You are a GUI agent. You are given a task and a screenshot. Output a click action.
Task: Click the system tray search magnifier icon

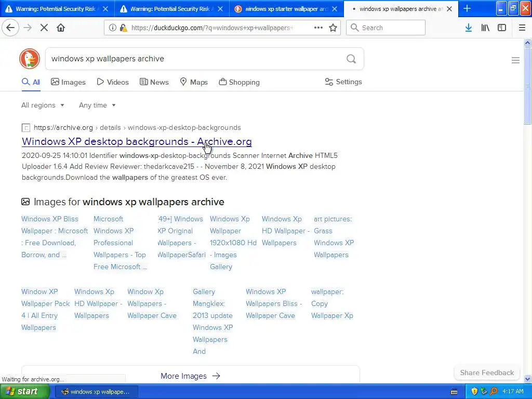(x=494, y=392)
